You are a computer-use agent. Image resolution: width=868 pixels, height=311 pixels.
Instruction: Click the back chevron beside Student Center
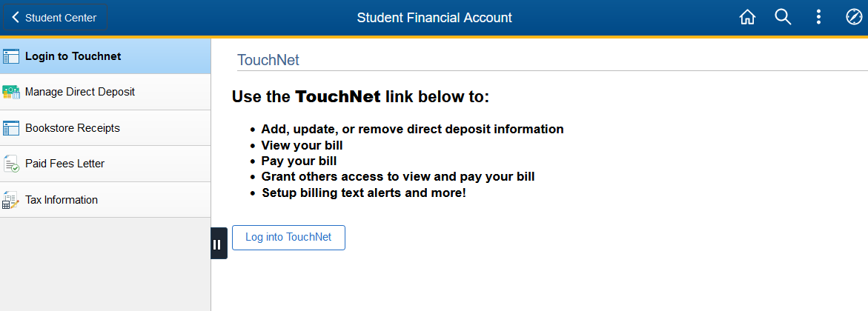tap(16, 18)
